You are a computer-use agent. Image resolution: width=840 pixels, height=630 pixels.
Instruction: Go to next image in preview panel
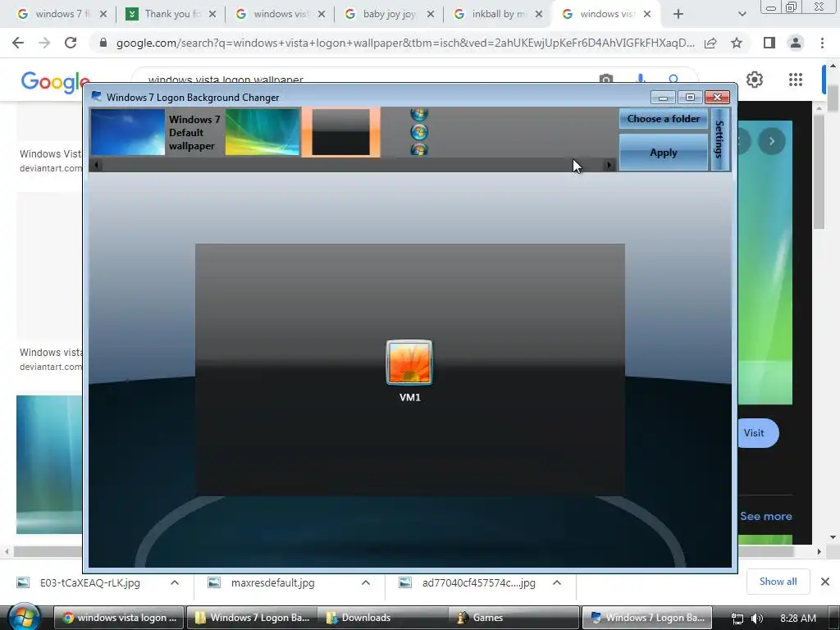click(x=772, y=141)
